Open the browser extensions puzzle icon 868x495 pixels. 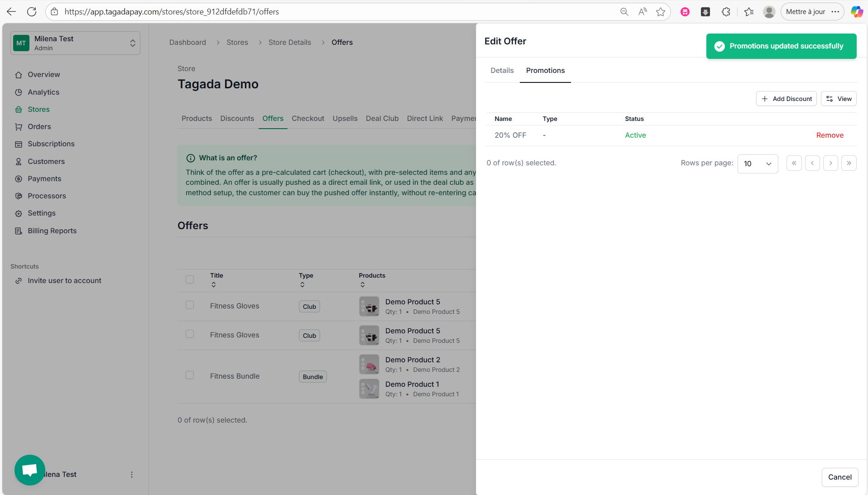726,12
